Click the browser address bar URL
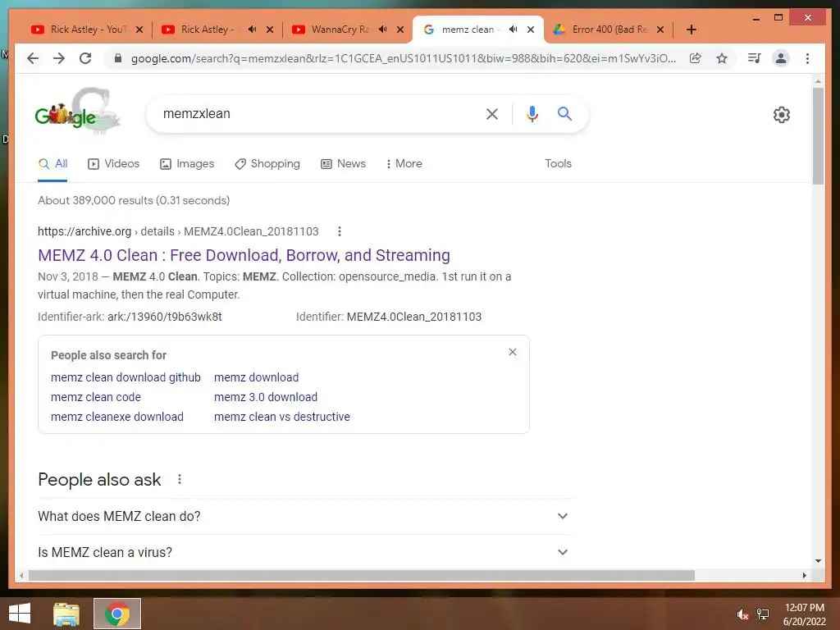Viewport: 840px width, 630px height. point(403,58)
